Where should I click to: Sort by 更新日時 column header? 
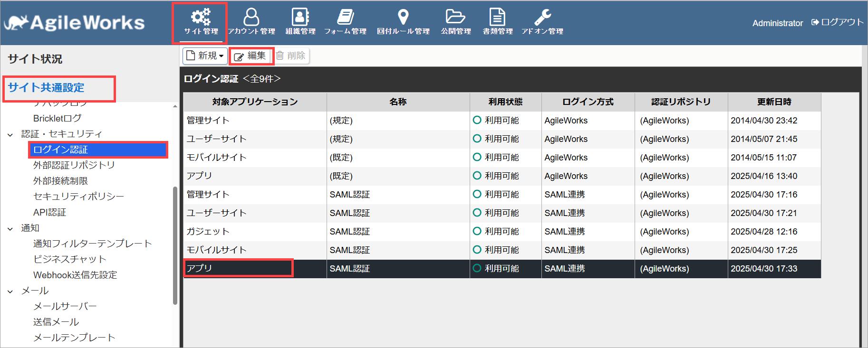point(774,102)
